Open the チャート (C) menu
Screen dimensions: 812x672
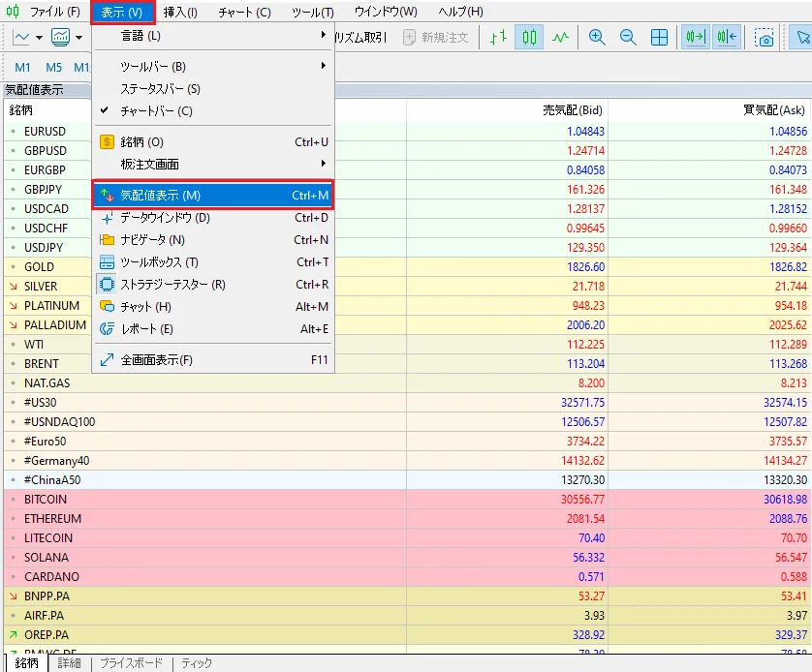244,12
